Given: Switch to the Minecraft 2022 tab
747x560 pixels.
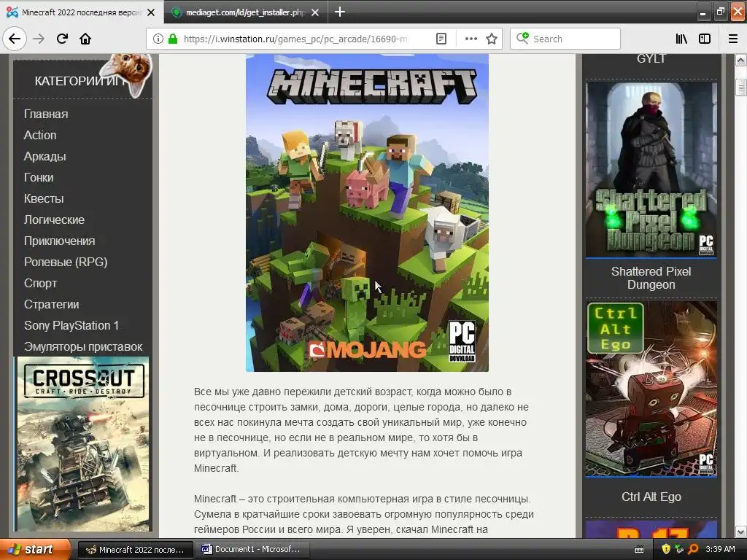Looking at the screenshot, I should (82, 12).
